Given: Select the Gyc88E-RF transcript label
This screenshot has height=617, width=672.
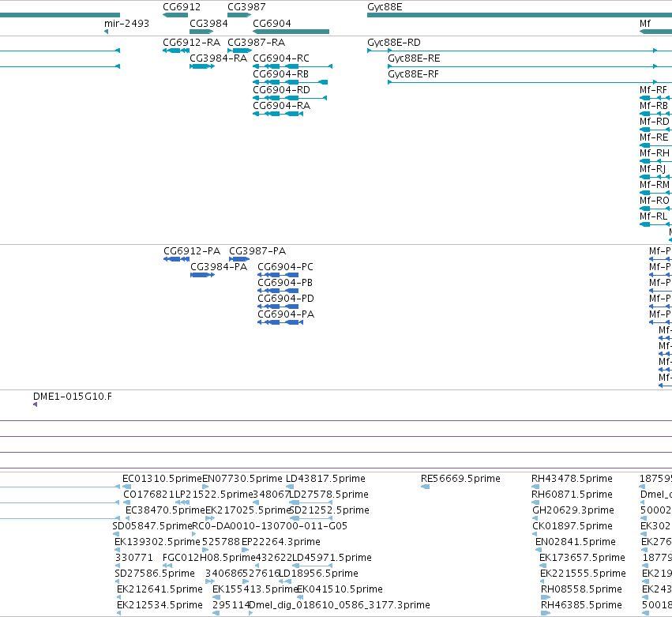Looking at the screenshot, I should (414, 74).
